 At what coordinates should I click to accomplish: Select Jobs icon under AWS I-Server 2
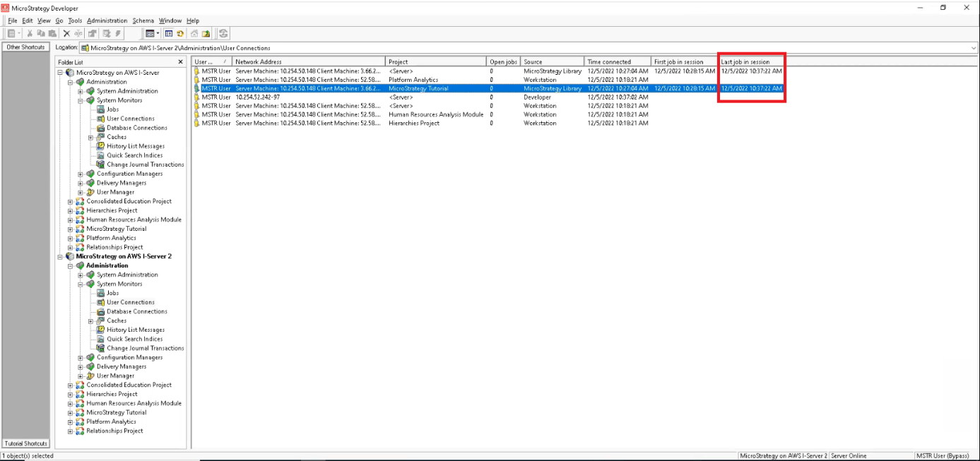(x=101, y=293)
